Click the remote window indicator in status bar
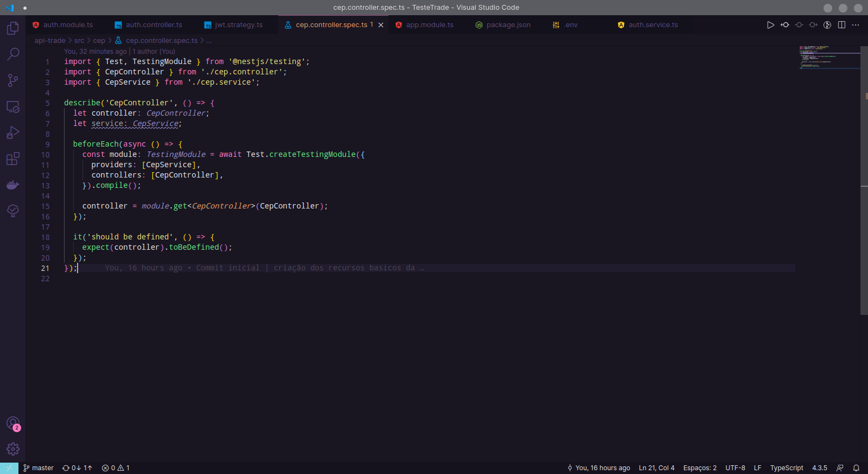868x474 pixels. (9, 468)
